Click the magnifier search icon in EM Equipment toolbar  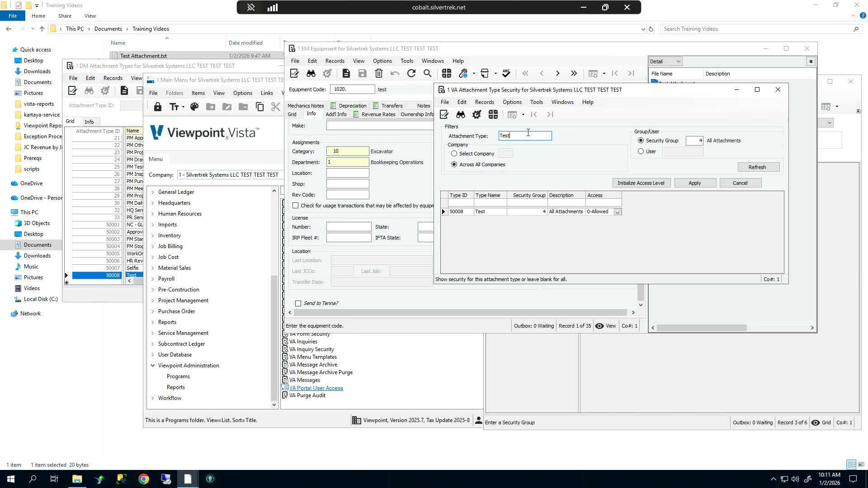coord(427,73)
